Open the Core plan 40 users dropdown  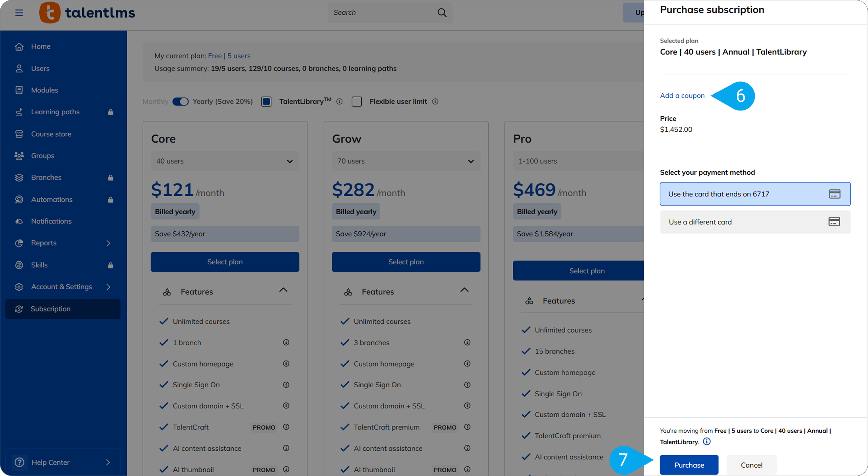[x=225, y=161]
